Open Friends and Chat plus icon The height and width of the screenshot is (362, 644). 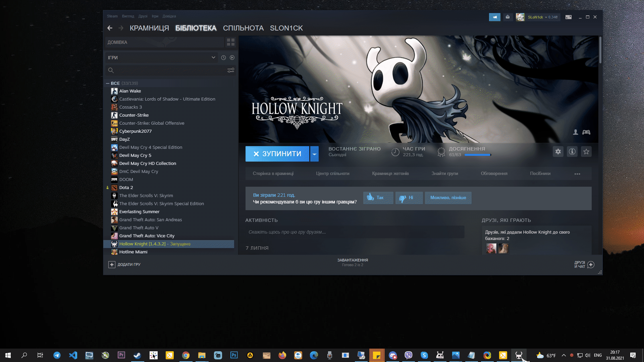click(591, 264)
